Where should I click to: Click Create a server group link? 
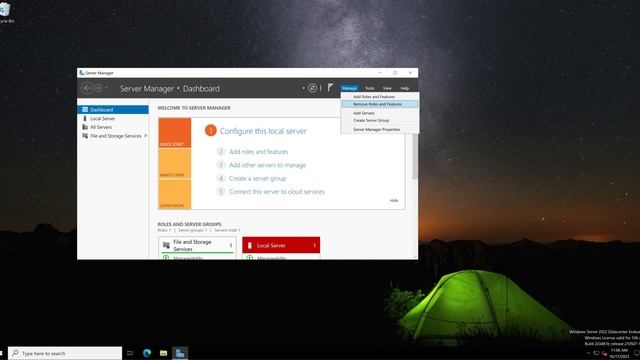coord(258,178)
